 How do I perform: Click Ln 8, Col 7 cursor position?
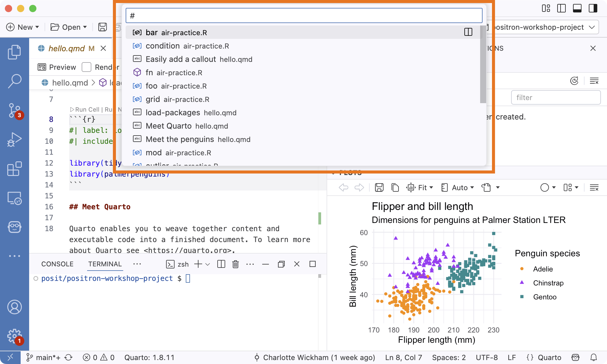coord(403,357)
